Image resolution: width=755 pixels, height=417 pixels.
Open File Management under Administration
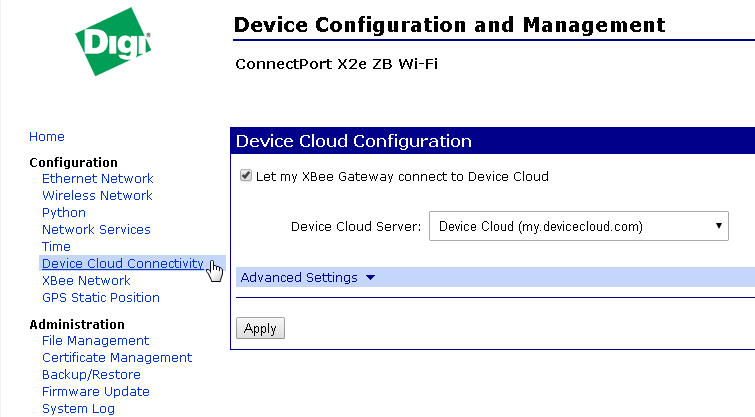[95, 341]
